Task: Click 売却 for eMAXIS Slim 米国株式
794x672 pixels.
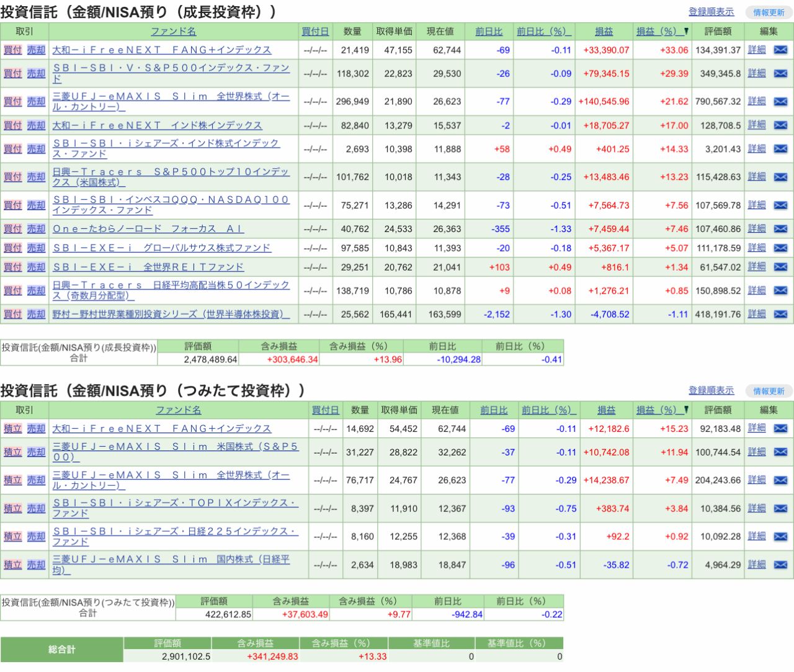Action: pos(37,452)
